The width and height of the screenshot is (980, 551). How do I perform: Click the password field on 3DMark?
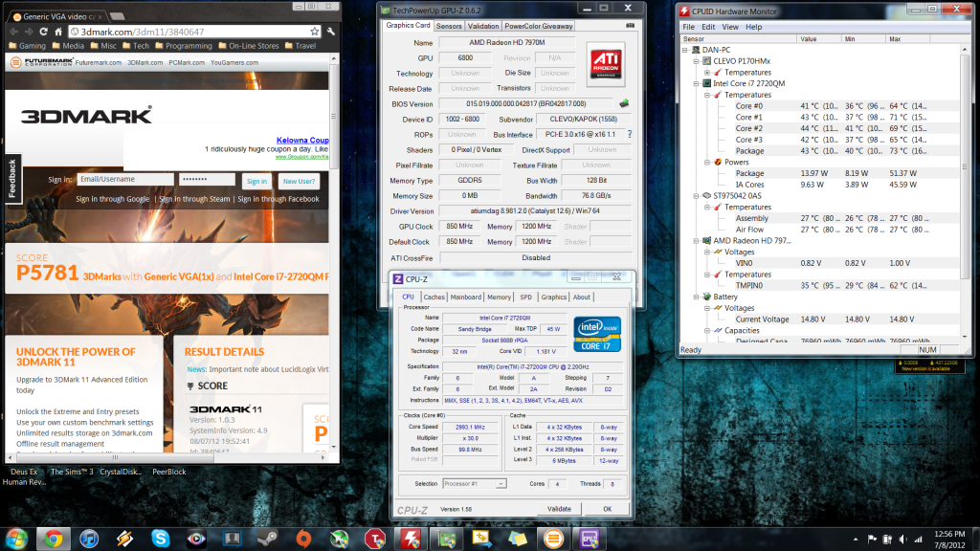(x=207, y=179)
